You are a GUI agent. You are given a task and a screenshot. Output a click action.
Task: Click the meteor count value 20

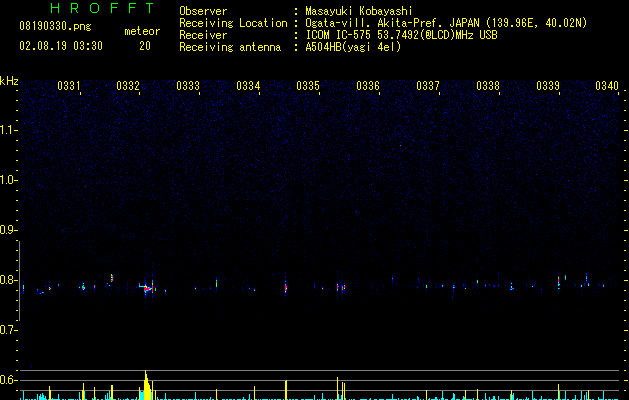pyautogui.click(x=145, y=46)
